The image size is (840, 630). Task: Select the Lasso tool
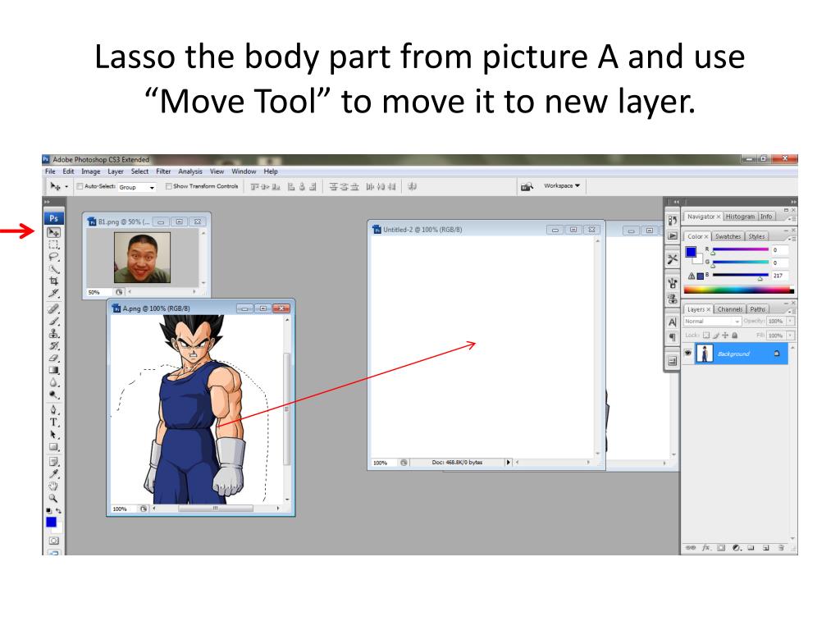pos(53,257)
